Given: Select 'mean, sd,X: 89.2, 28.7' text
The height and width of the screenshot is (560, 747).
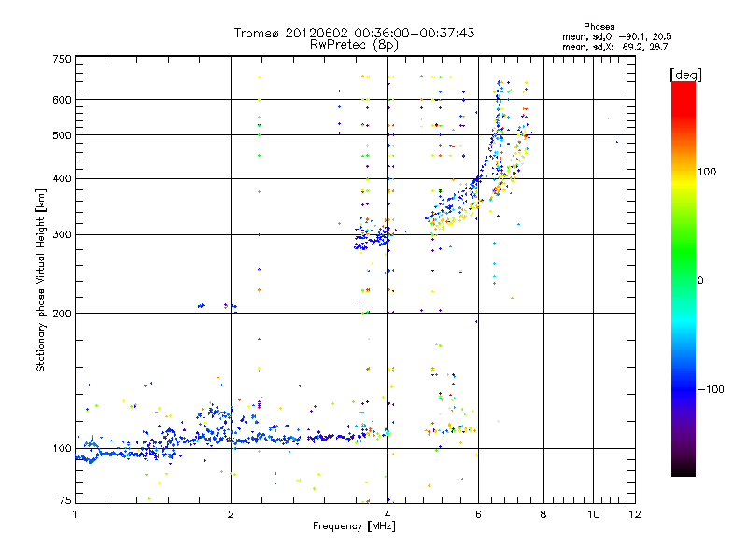Looking at the screenshot, I should click(x=615, y=47).
